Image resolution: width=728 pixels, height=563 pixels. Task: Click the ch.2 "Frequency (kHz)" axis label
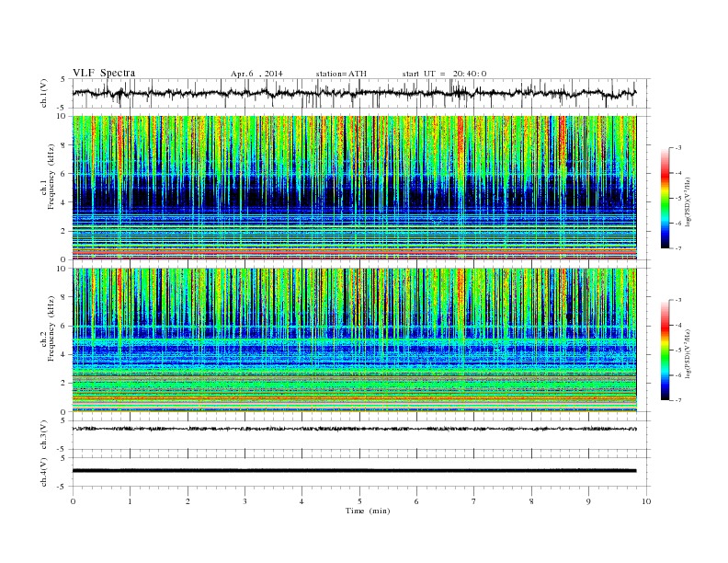click(51, 329)
